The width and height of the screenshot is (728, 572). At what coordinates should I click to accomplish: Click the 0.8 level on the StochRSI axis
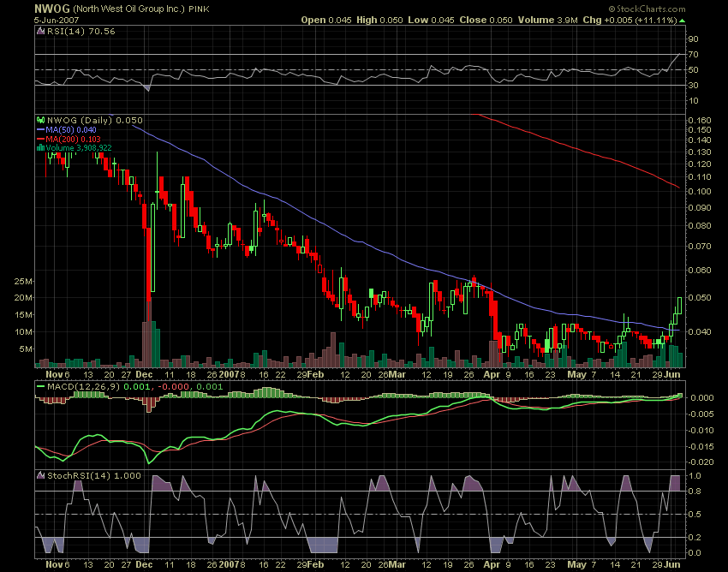(x=695, y=492)
